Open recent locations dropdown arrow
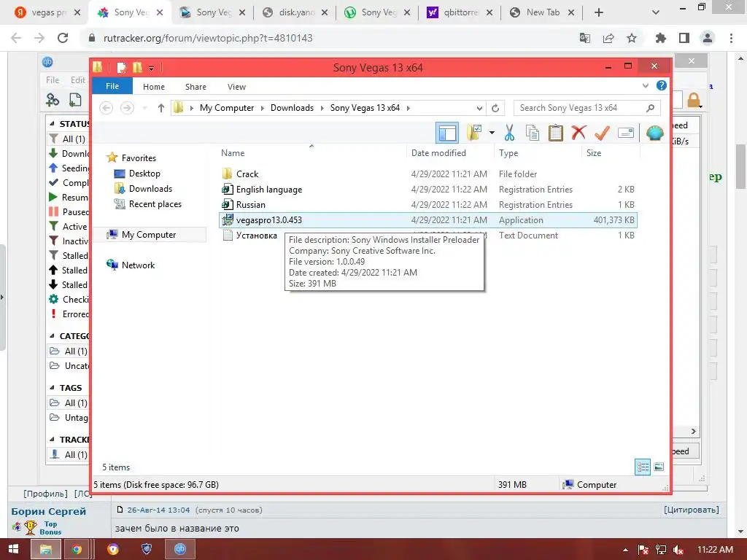 [x=145, y=108]
